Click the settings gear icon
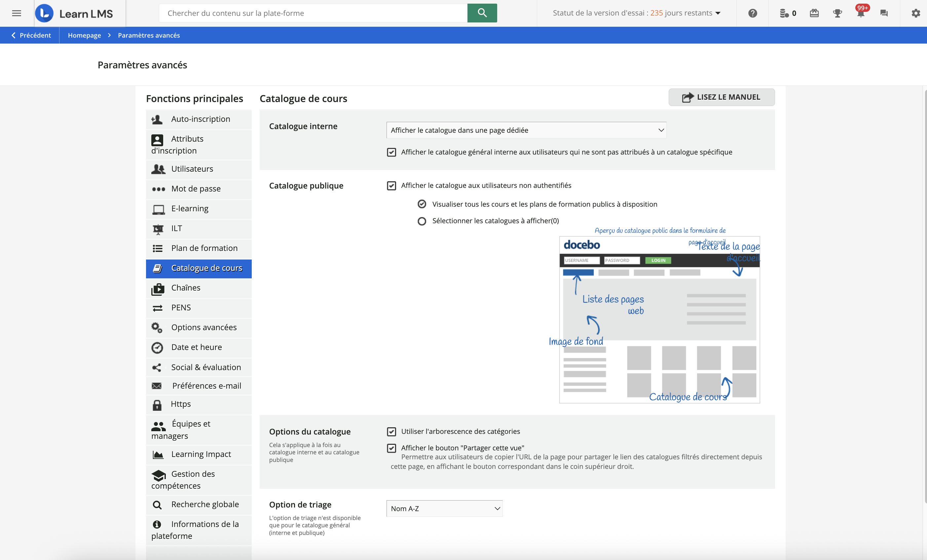This screenshot has width=927, height=560. (x=915, y=14)
